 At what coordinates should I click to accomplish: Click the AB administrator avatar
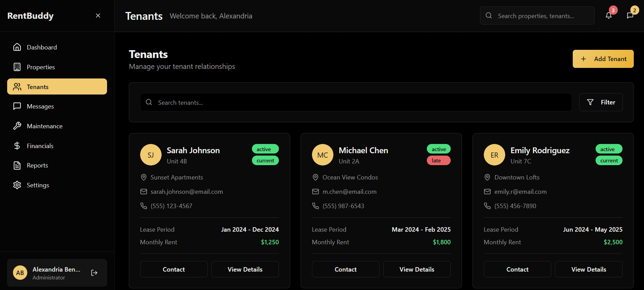pos(20,273)
